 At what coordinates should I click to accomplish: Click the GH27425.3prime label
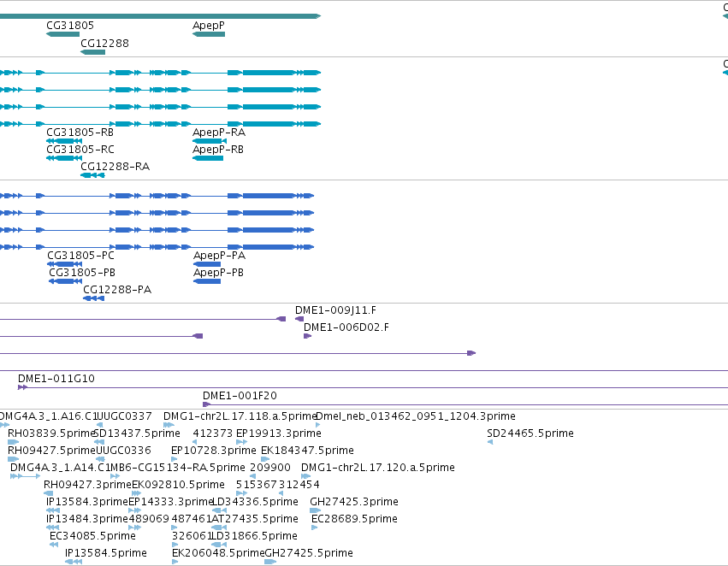click(354, 502)
